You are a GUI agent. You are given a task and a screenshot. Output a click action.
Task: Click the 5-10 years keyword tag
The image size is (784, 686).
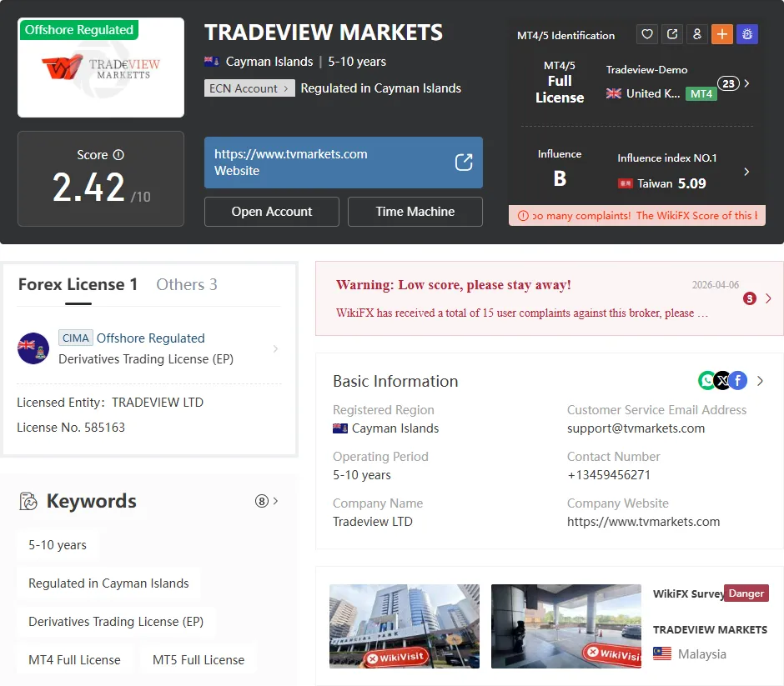click(58, 544)
